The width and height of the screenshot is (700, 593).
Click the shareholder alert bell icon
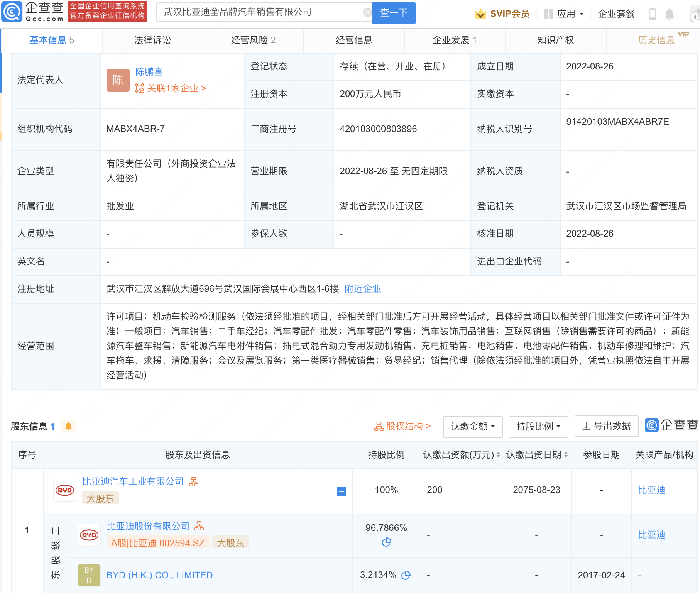pos(69,426)
